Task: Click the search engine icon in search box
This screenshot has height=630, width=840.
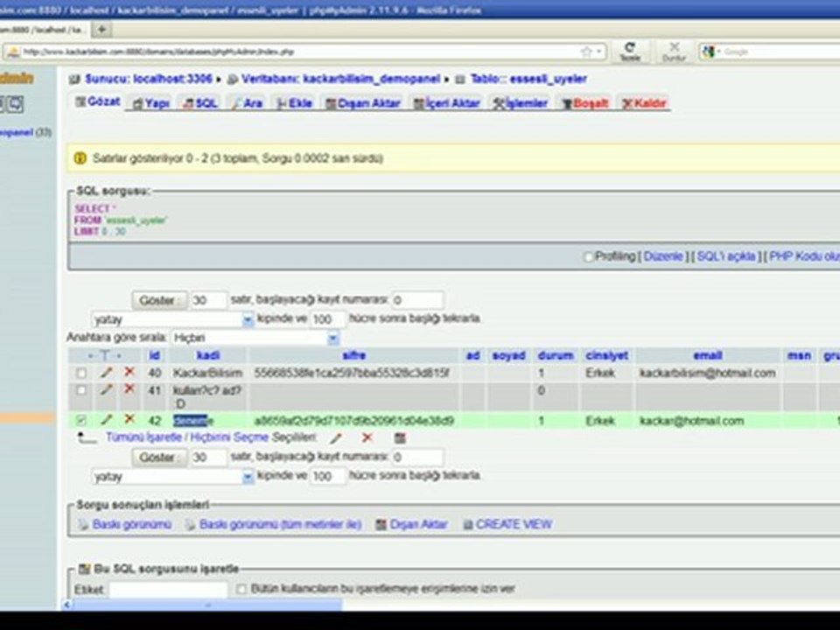Action: [709, 52]
